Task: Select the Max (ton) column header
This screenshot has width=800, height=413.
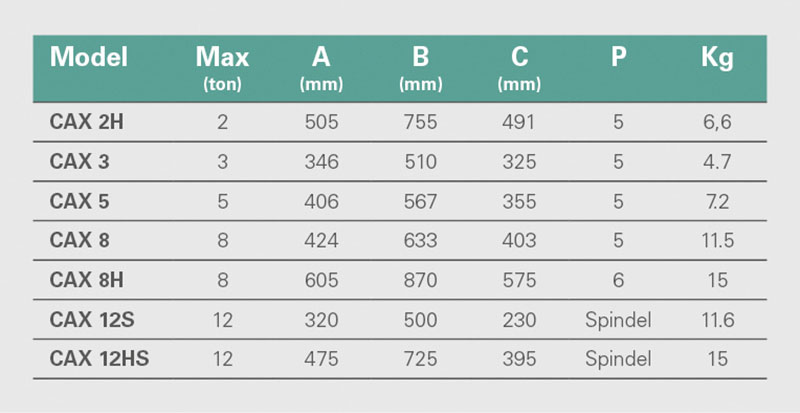Action: [x=222, y=68]
